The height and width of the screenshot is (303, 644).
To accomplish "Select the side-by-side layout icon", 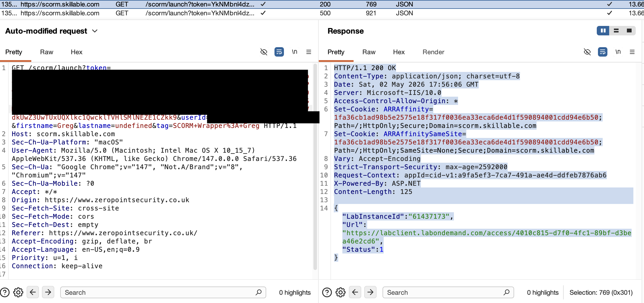I will (x=603, y=31).
